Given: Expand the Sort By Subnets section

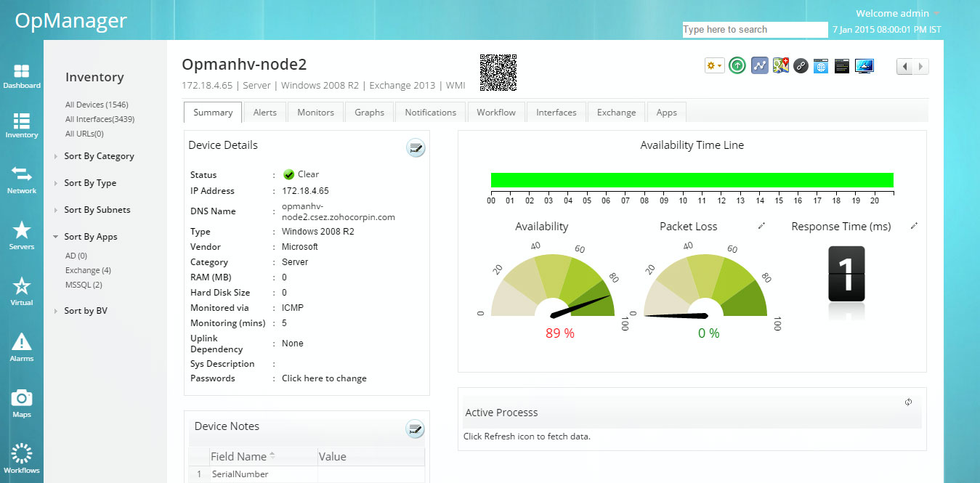Looking at the screenshot, I should tap(97, 209).
